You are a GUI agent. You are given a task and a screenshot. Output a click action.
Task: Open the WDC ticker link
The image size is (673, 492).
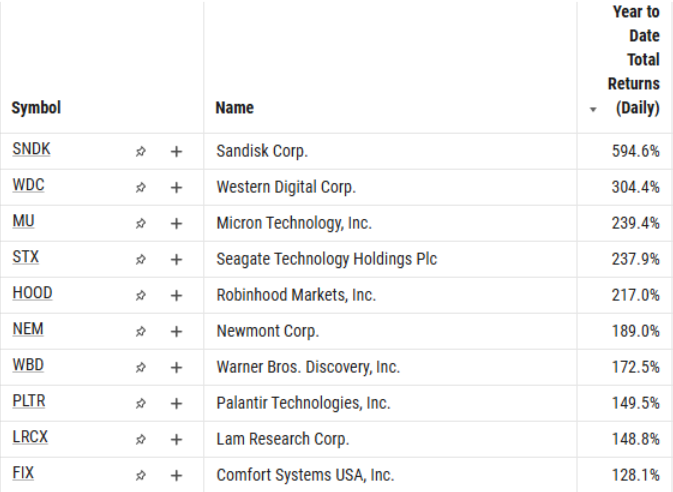click(28, 185)
